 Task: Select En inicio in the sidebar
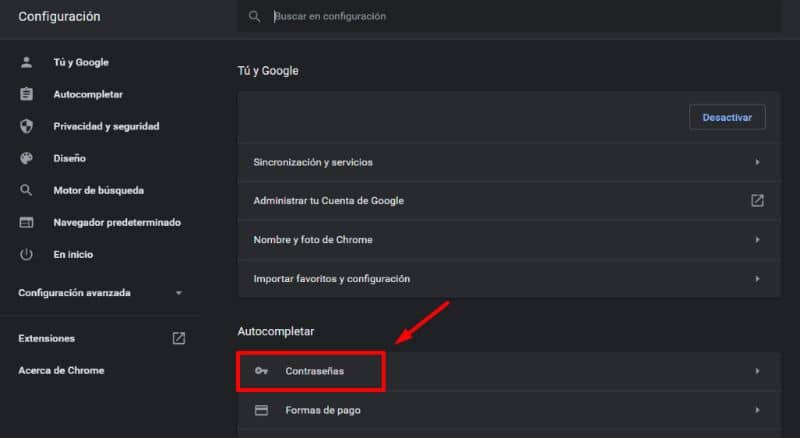(x=73, y=254)
